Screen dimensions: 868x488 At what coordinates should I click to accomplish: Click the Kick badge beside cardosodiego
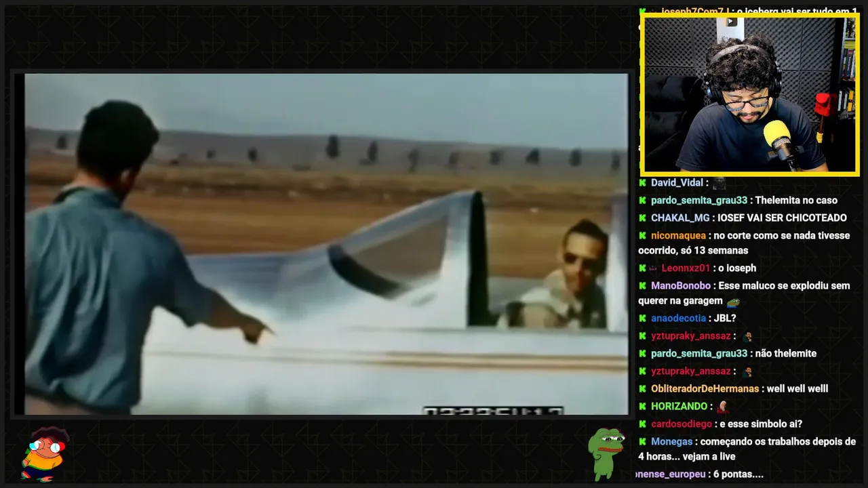tap(642, 424)
